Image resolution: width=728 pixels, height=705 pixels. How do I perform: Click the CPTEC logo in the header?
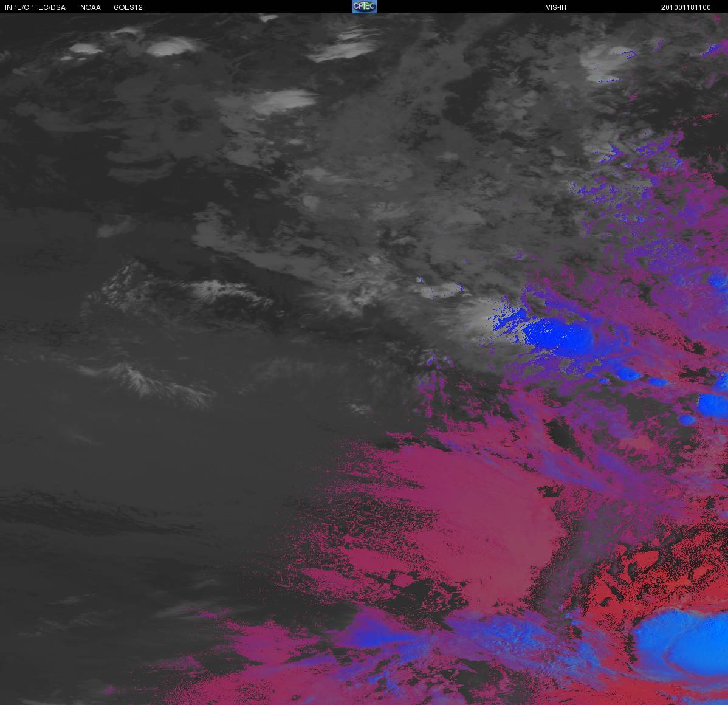pos(365,7)
